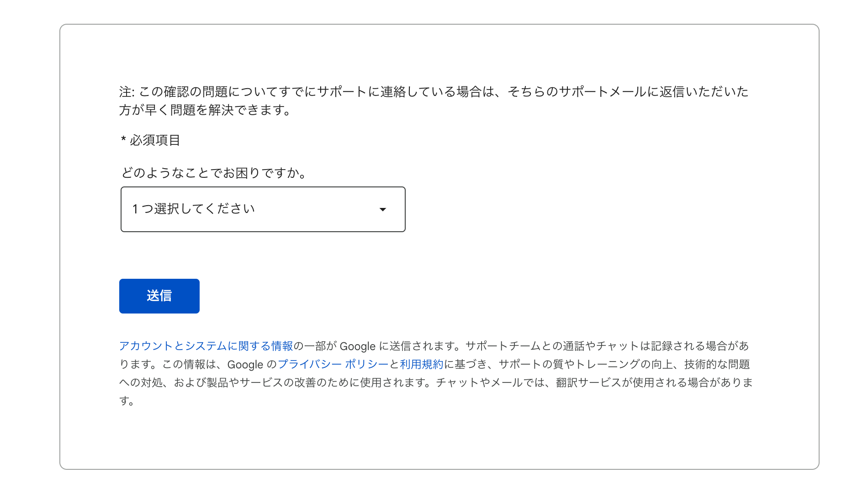
Task: Click the final す。 of the disclaimer
Action: coord(127,401)
